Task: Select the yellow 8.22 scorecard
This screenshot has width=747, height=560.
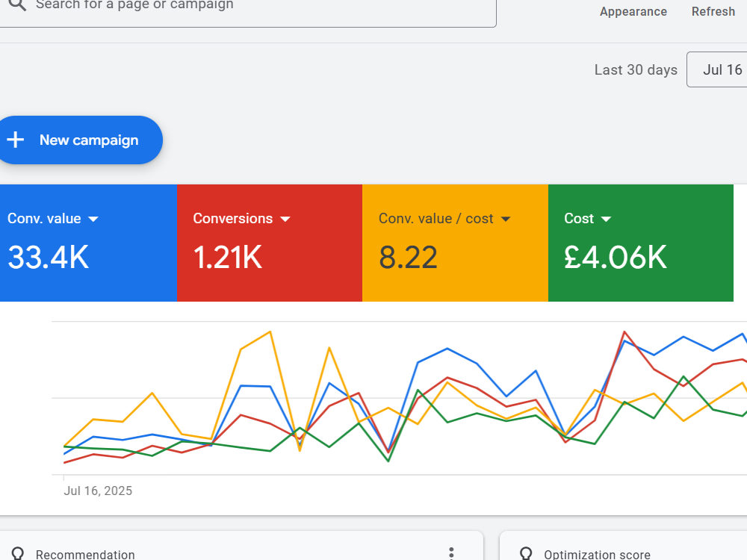Action: (456, 243)
